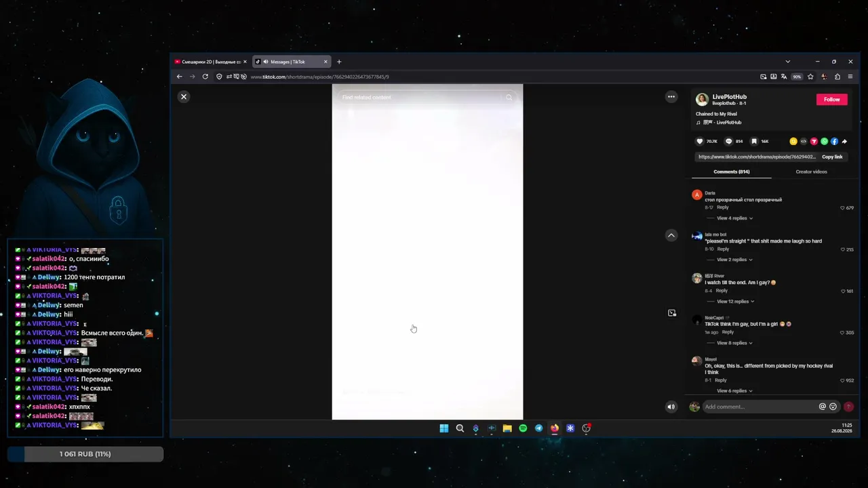The width and height of the screenshot is (868, 488).
Task: Expand View 12 replies
Action: [736, 302]
